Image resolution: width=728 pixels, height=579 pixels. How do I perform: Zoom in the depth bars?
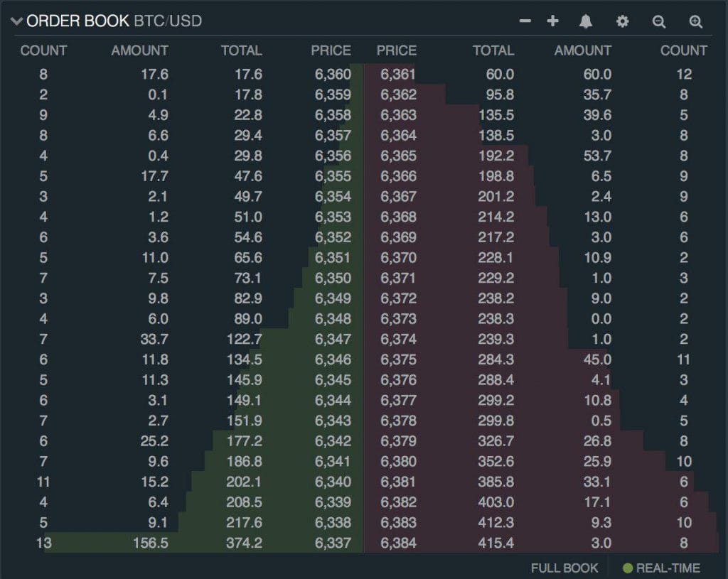696,21
